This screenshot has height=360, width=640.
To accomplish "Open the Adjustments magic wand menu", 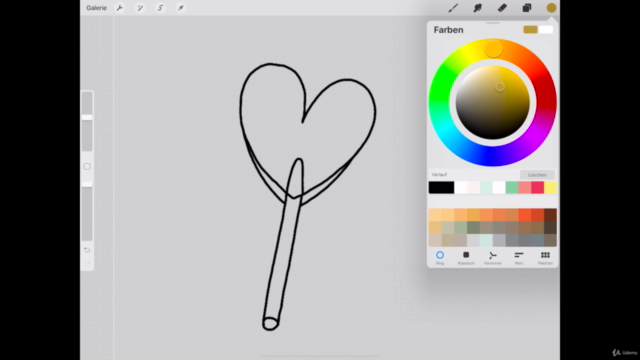I will (140, 8).
